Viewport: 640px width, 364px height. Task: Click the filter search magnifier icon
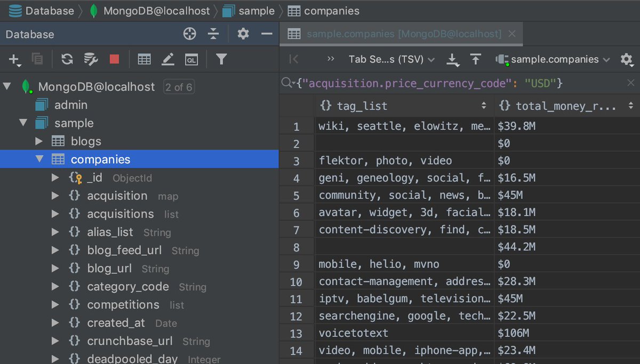point(288,83)
